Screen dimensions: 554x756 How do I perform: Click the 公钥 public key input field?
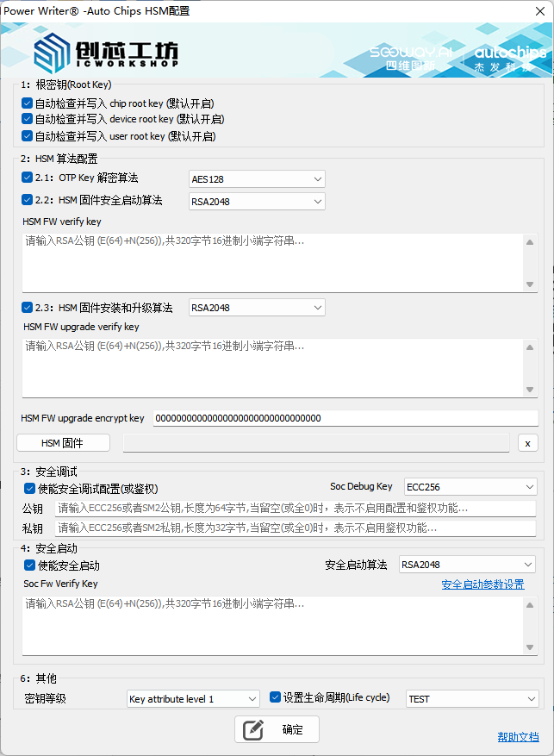[295, 509]
